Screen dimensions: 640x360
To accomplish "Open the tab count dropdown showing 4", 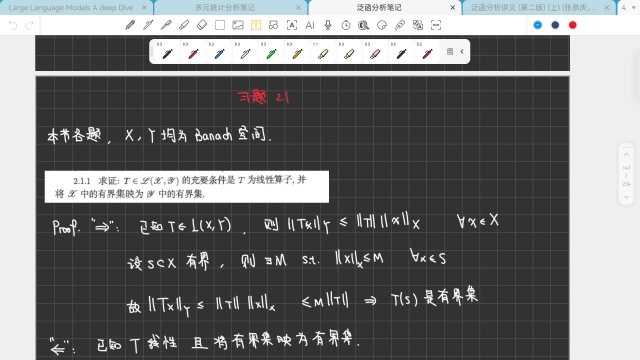I will click(x=629, y=7).
